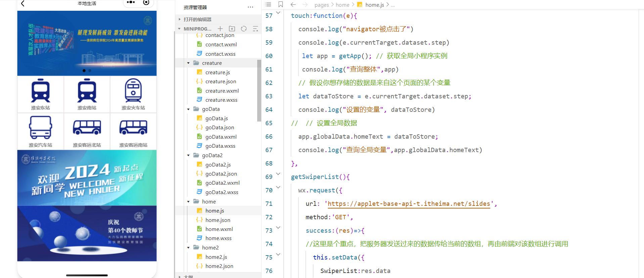This screenshot has width=644, height=278.
Task: Fold the touch function at line 57
Action: tap(278, 13)
